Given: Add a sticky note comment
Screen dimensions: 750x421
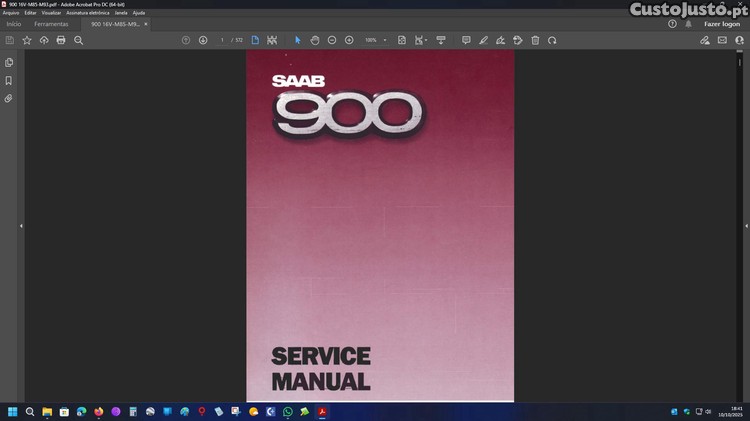Looking at the screenshot, I should pos(466,40).
